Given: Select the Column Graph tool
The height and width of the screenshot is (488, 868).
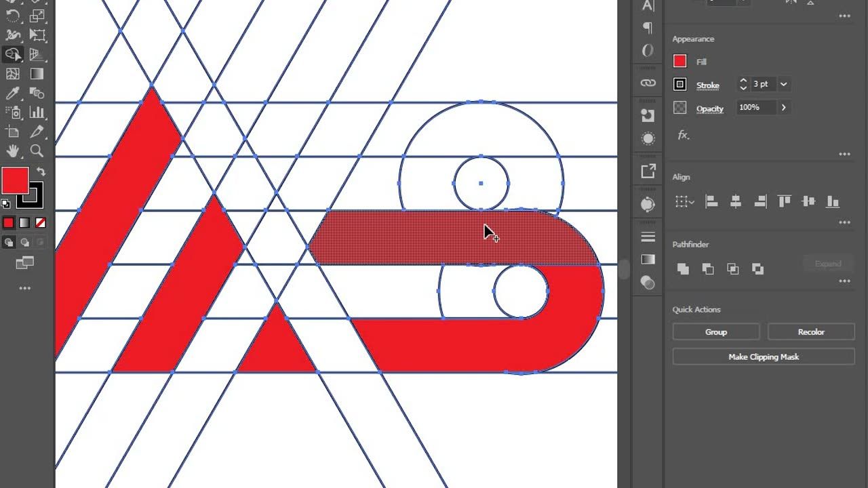Looking at the screenshot, I should [x=37, y=113].
